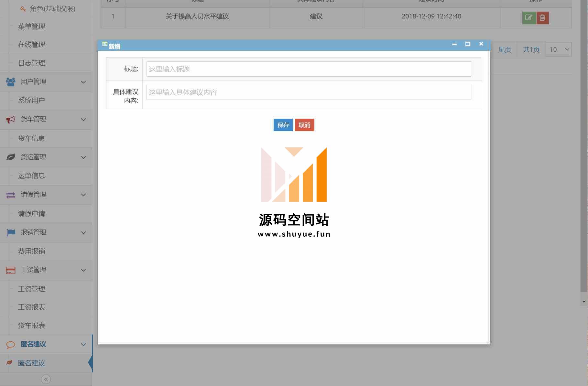
Task: Click the 共1页 pagination label
Action: point(531,49)
